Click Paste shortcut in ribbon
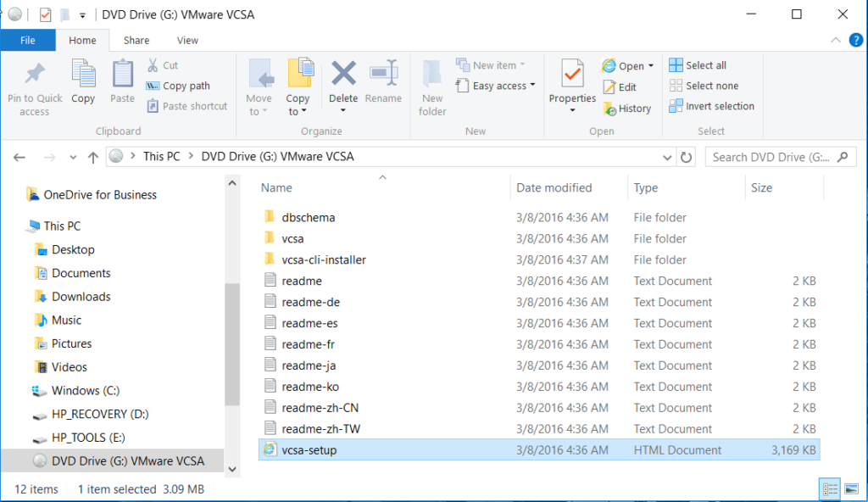Viewport: 868px width, 502px height. [187, 106]
